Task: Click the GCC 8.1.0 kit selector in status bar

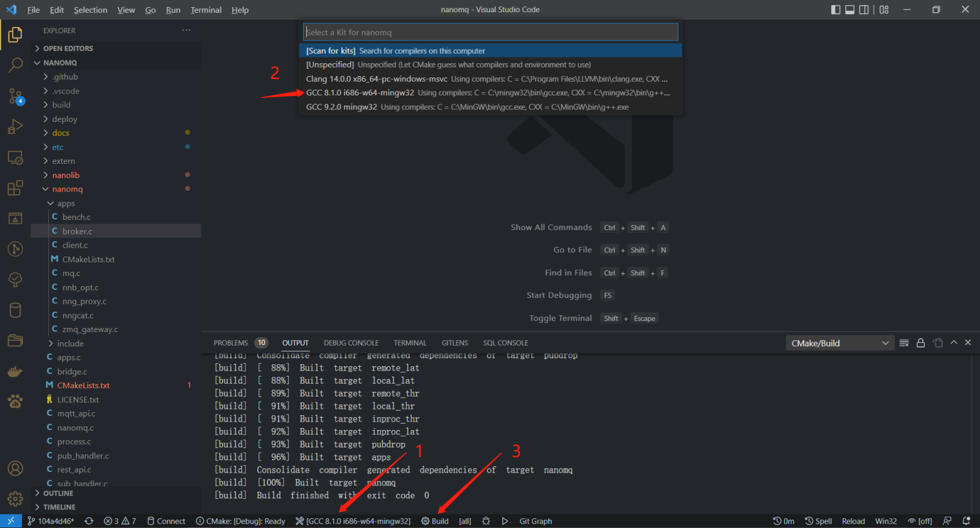Action: [x=353, y=521]
